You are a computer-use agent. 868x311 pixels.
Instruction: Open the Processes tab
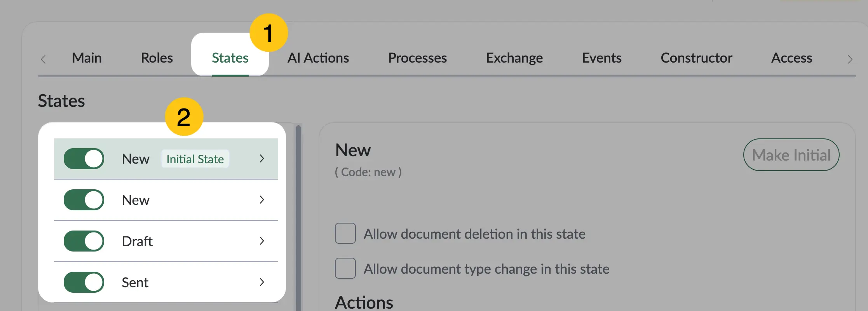point(417,58)
